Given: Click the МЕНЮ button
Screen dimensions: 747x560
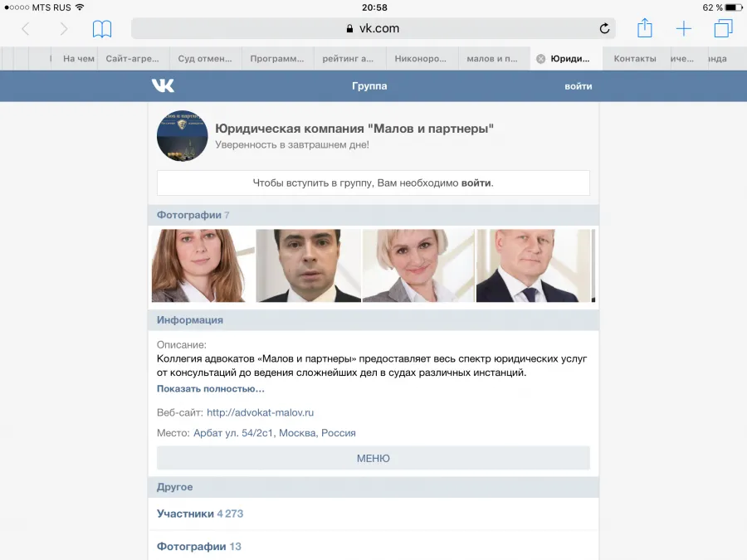Looking at the screenshot, I should (373, 458).
